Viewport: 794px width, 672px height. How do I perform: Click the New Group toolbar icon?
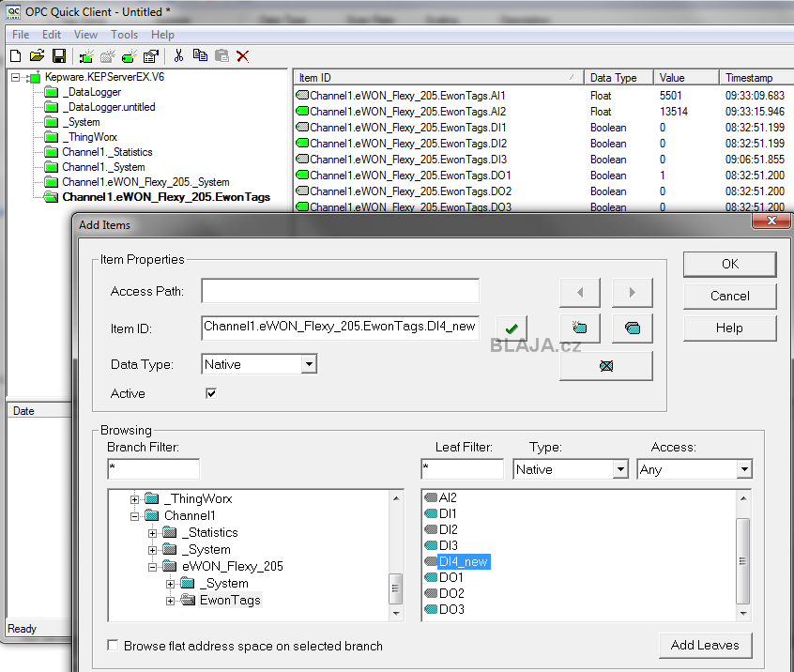108,55
